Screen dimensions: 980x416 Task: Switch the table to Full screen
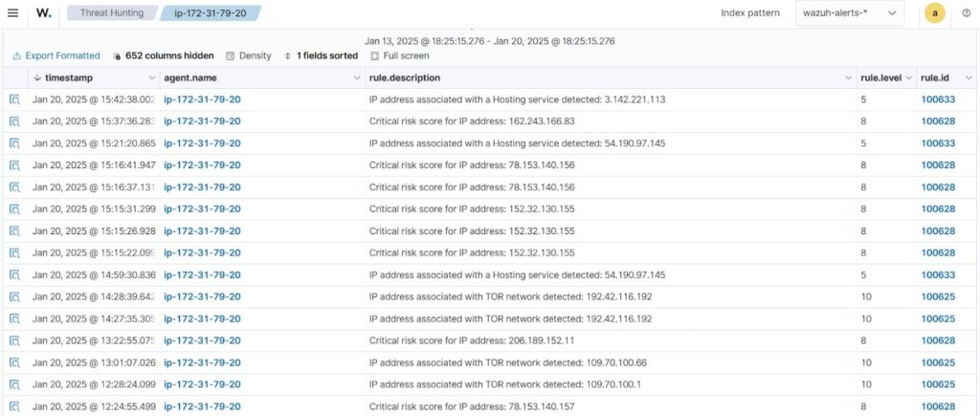tap(400, 55)
